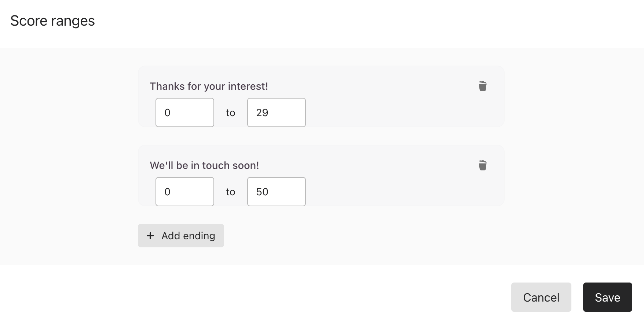Screen dimensions: 644x321
Task: Cancel editing score ranges
Action: click(541, 297)
